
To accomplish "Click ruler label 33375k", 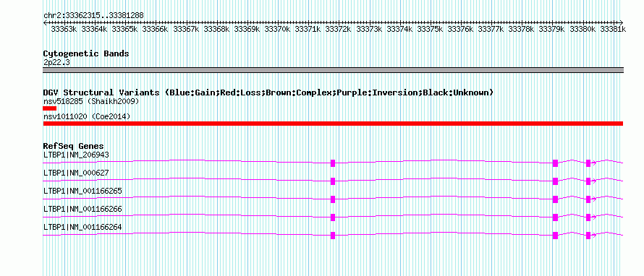I will pyautogui.click(x=430, y=29).
